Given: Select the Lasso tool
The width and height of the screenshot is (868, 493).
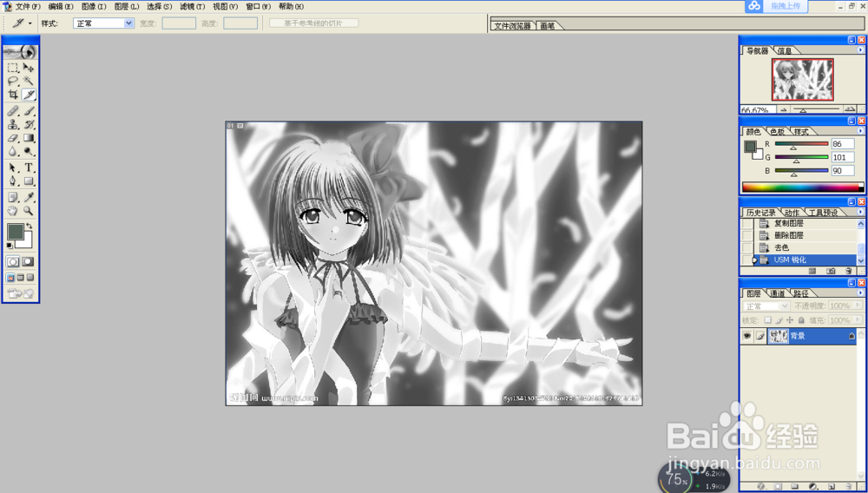Looking at the screenshot, I should pos(13,82).
